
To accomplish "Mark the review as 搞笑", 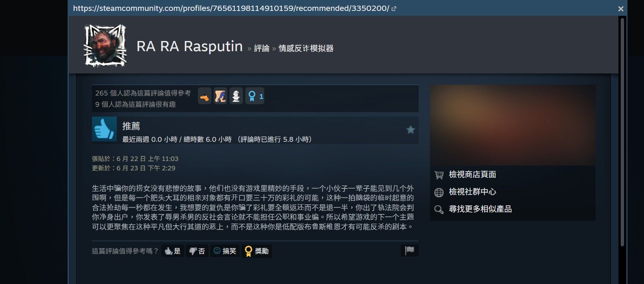I will point(225,251).
